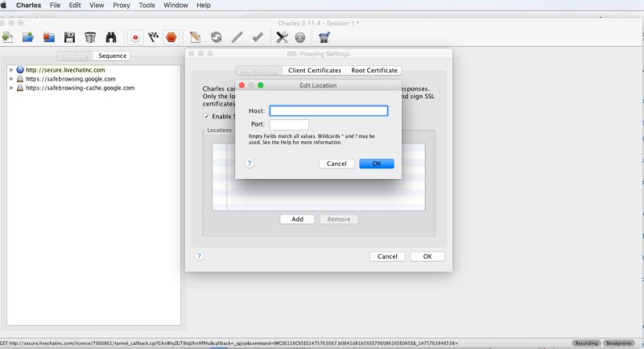Expand safebrowsing-cache.google.com tree node
This screenshot has height=349, width=644.
point(11,88)
